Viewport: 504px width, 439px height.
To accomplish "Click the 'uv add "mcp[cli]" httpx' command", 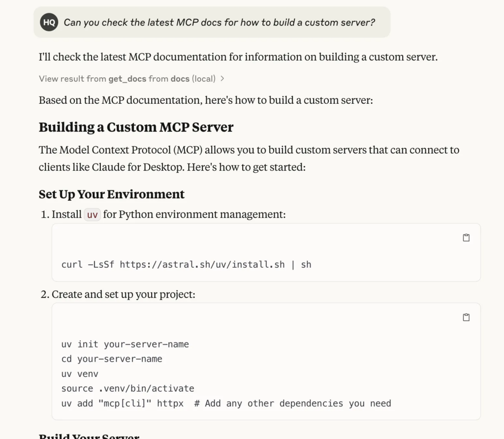I will 123,404.
